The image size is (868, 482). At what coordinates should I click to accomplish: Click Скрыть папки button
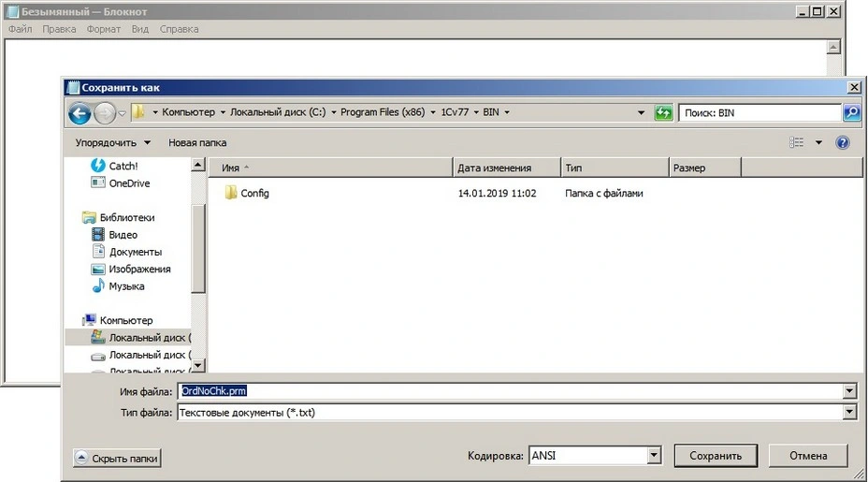pos(117,458)
